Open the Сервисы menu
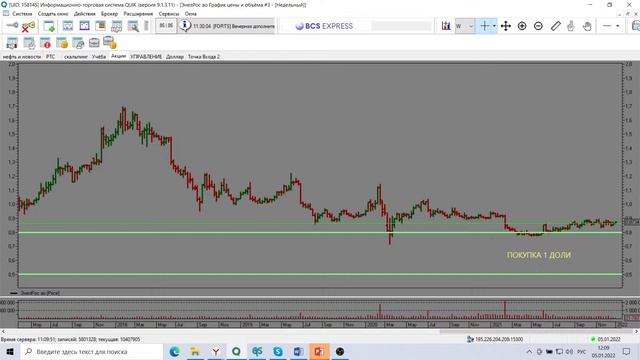This screenshot has height=360, width=640. [169, 14]
